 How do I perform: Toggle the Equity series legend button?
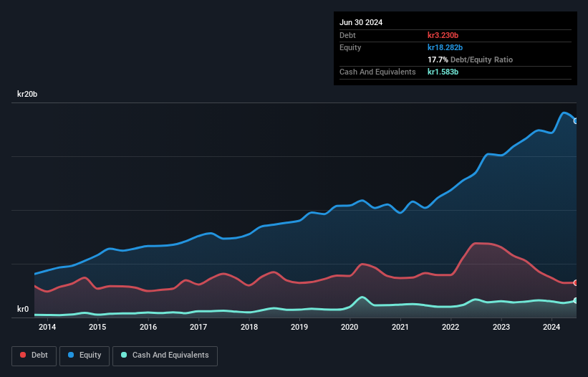click(85, 355)
